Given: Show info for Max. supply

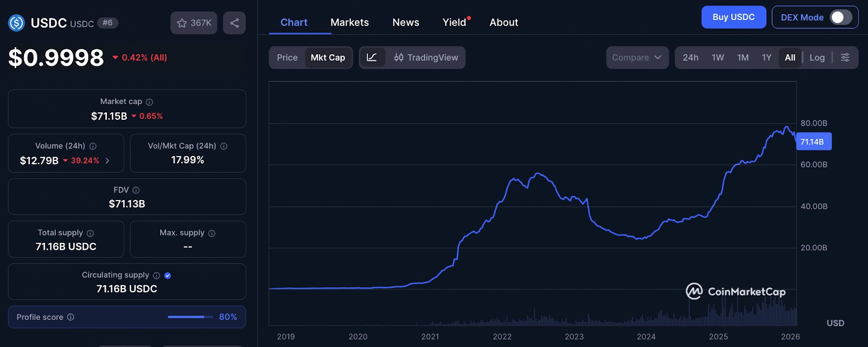Looking at the screenshot, I should coord(212,233).
